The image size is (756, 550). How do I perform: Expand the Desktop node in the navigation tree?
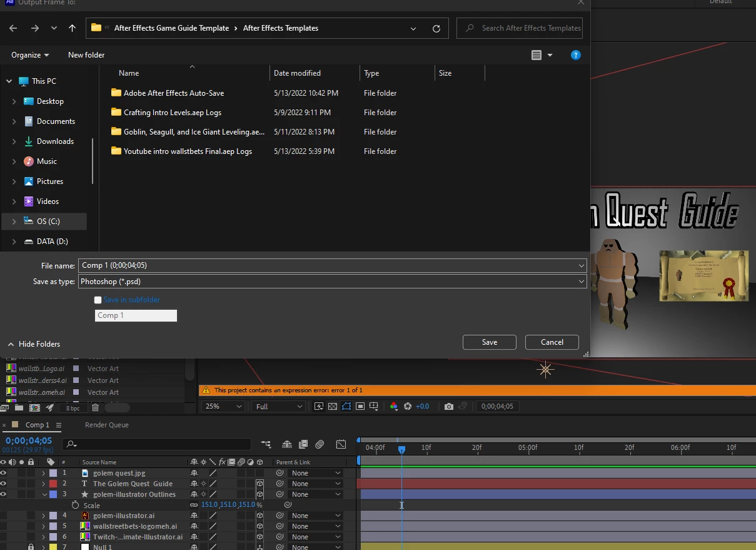[14, 101]
